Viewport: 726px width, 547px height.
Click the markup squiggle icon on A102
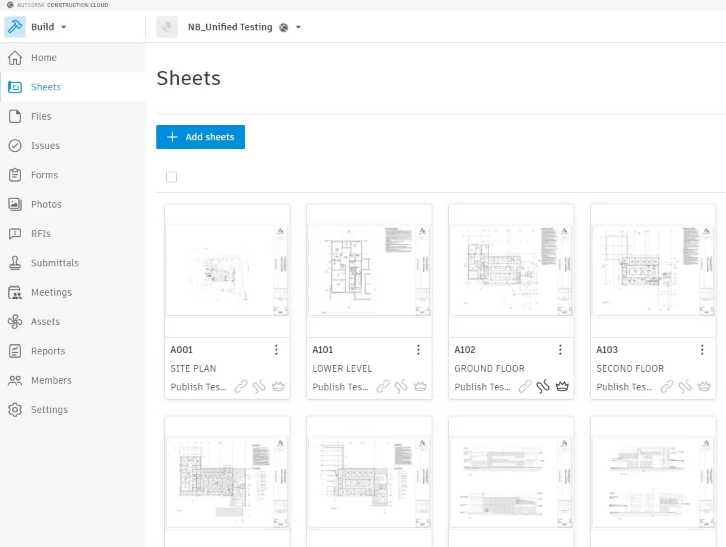pyautogui.click(x=543, y=386)
